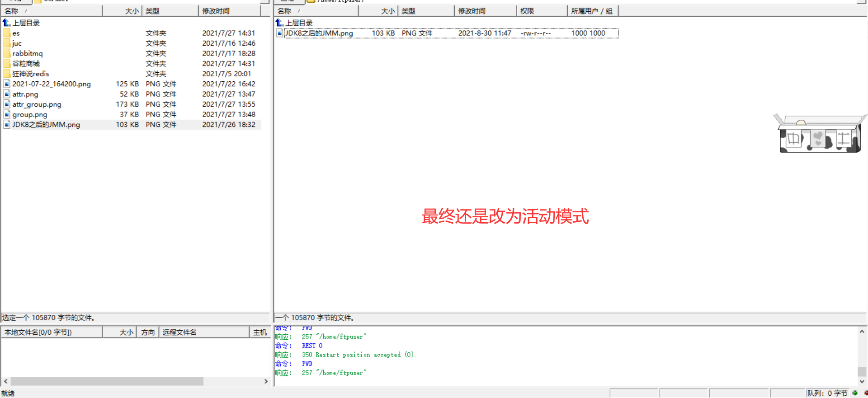Click the 本地文件名 queue column header

point(52,332)
